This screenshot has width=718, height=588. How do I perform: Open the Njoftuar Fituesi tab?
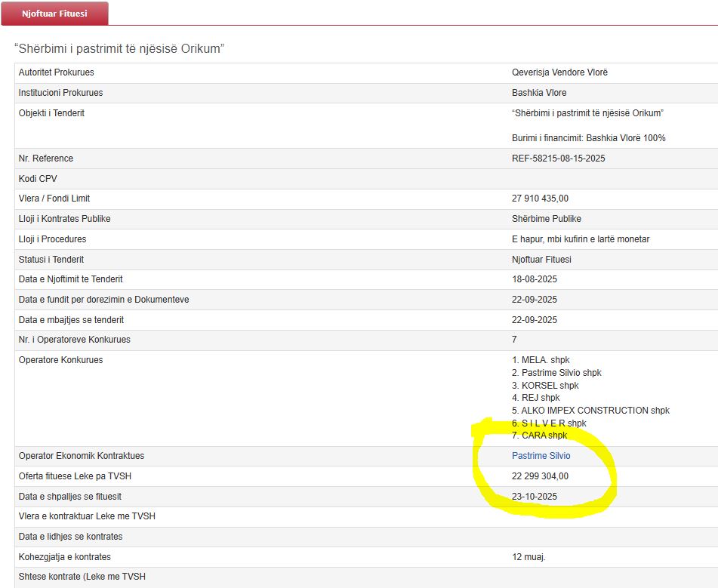[54, 14]
